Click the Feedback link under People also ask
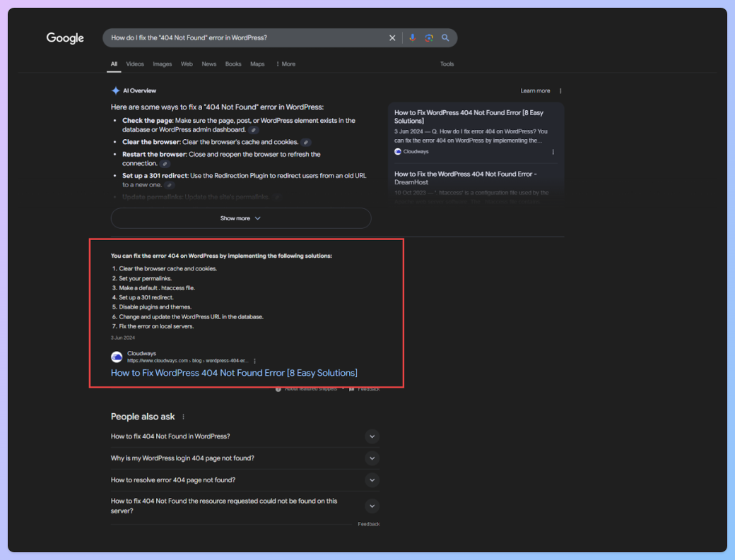735x560 pixels. 369,523
